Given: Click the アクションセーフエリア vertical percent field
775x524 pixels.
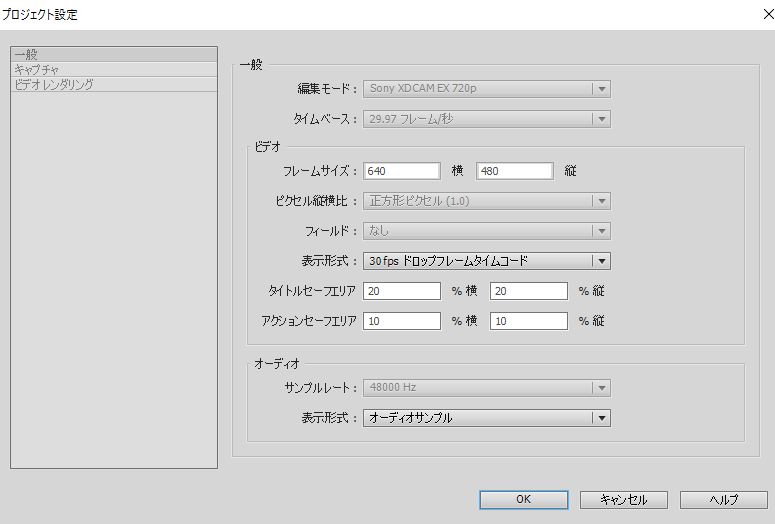Looking at the screenshot, I should 529,321.
